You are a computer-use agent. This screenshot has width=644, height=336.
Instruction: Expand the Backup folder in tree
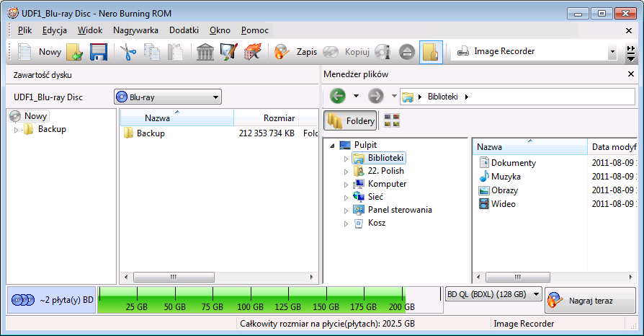click(x=16, y=130)
